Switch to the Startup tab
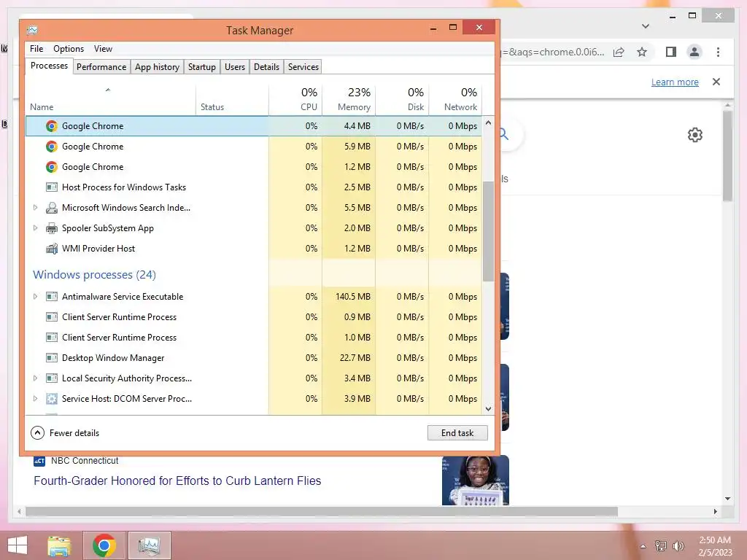The width and height of the screenshot is (747, 560). (201, 67)
